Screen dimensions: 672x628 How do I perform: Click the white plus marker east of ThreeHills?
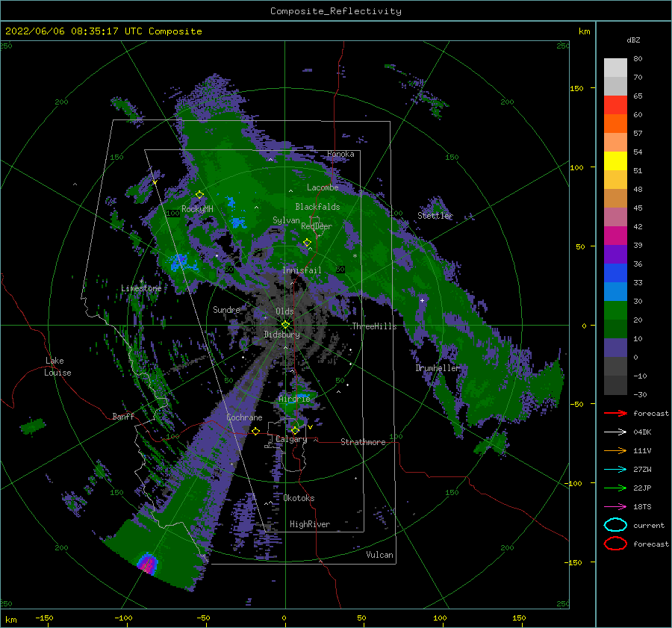[x=422, y=300]
